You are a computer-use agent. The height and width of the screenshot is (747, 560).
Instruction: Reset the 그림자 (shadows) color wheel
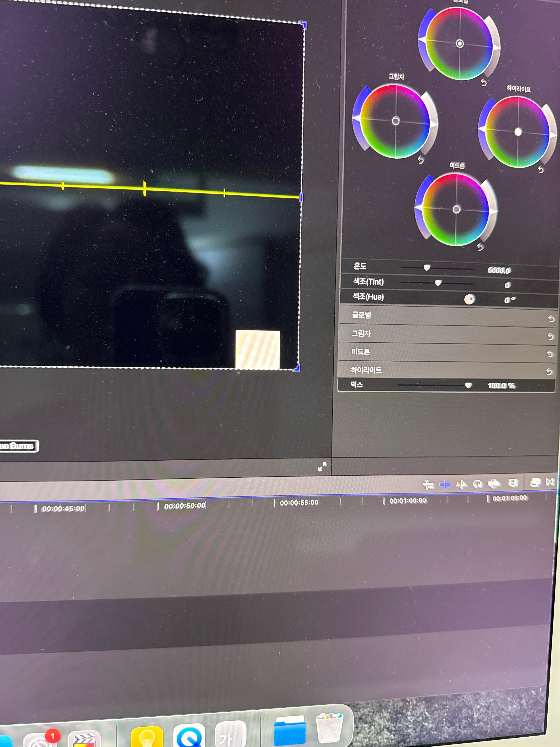421,160
